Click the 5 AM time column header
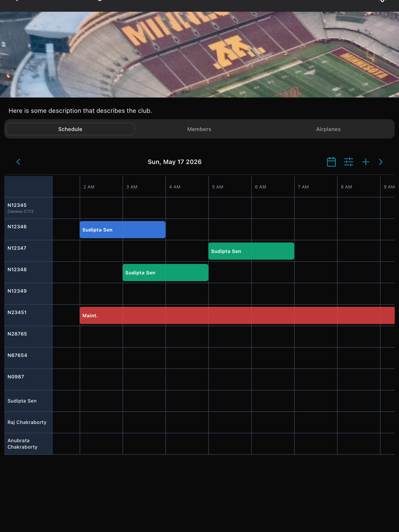399x532 pixels. (x=218, y=187)
